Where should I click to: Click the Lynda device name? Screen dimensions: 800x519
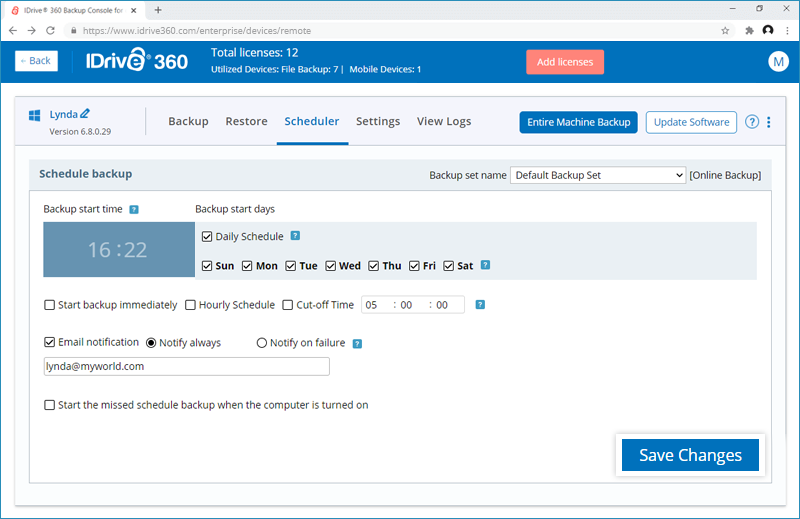(63, 114)
